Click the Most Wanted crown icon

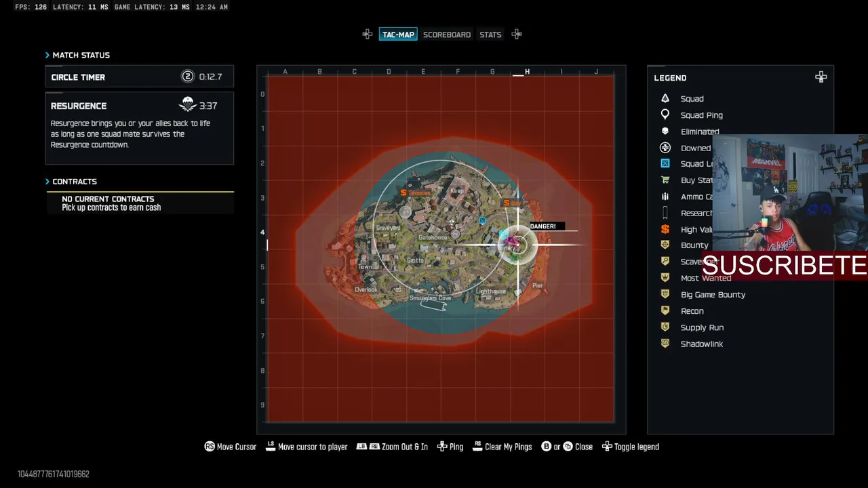tap(665, 278)
